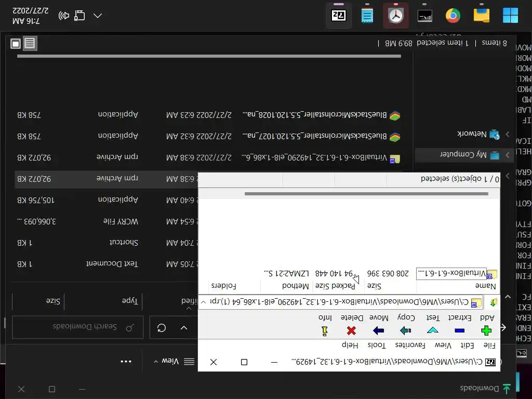Image resolution: width=532 pixels, height=399 pixels.
Task: Switch Explorer to large thumbnails view via status bar
Action: (15, 44)
